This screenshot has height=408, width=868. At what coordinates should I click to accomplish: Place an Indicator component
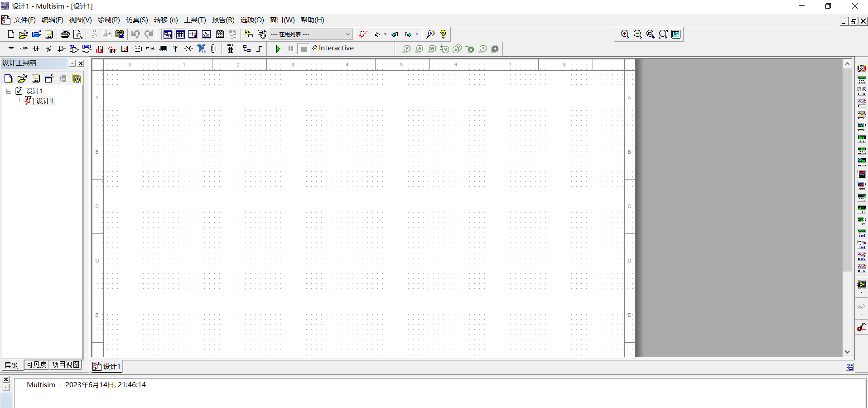[x=125, y=49]
